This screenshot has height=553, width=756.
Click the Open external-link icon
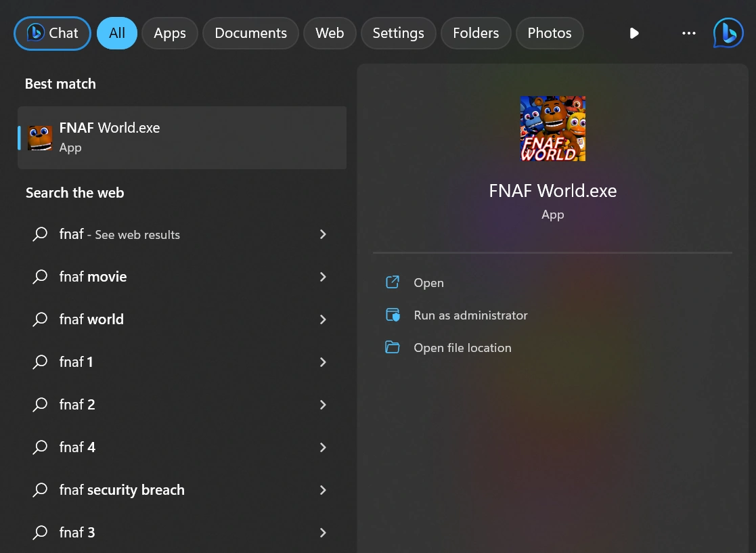click(x=393, y=282)
